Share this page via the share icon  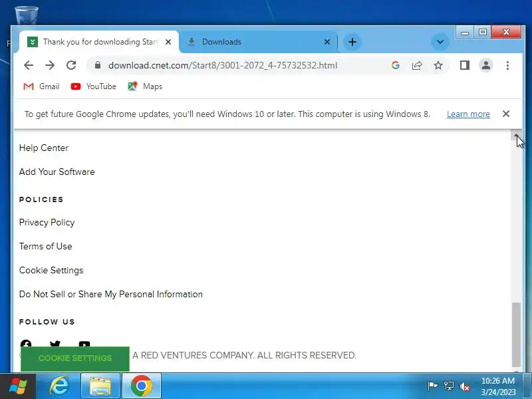(x=417, y=65)
